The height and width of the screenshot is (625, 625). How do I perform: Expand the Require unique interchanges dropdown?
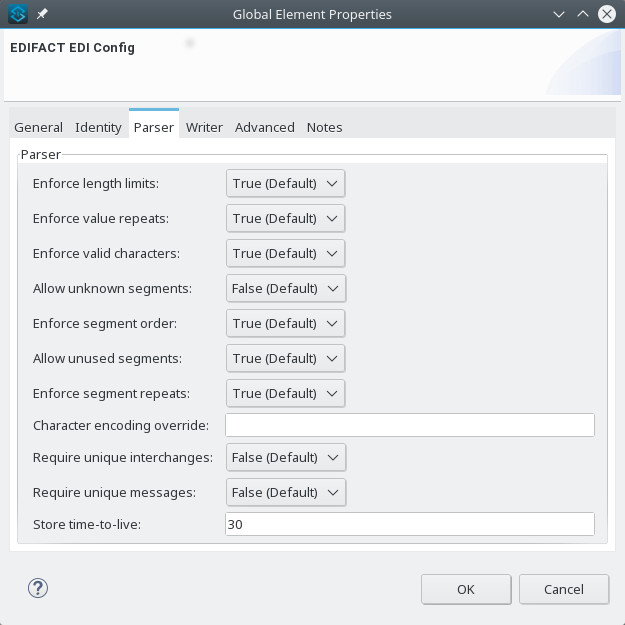point(286,457)
